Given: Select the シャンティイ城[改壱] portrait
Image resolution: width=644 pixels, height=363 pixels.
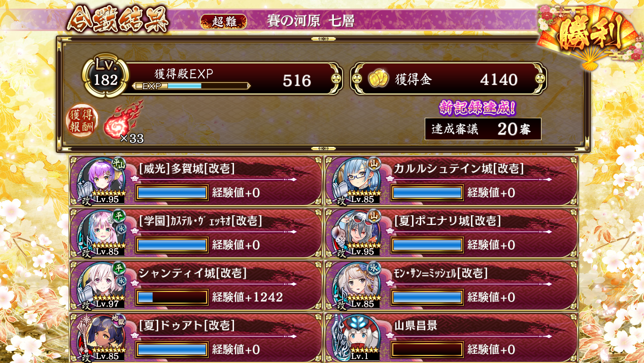Looking at the screenshot, I should coord(101,285).
